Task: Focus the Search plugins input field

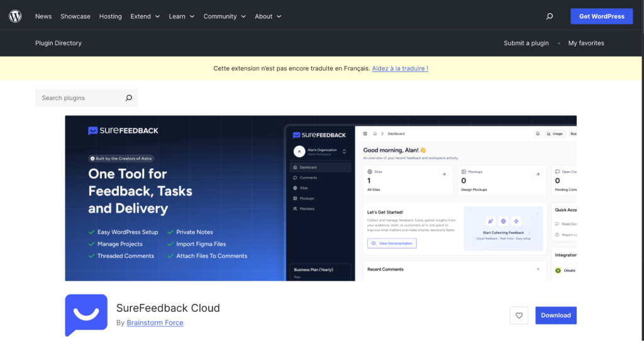Action: click(x=79, y=98)
